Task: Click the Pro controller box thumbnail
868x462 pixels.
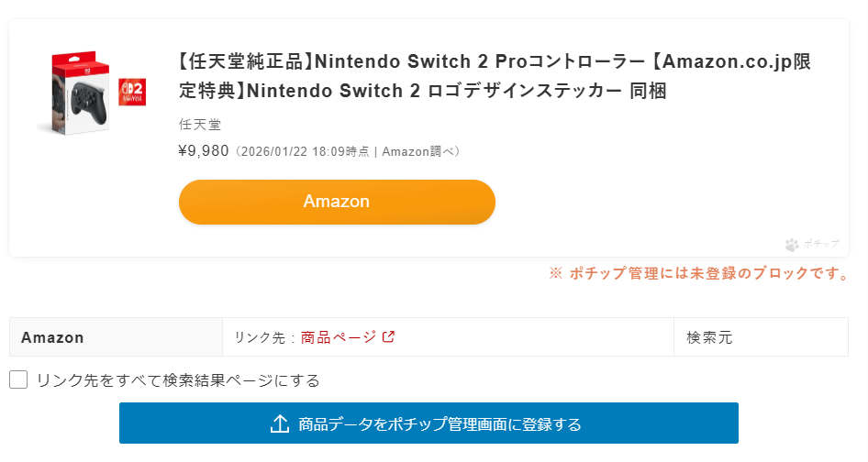Action: pos(77,93)
